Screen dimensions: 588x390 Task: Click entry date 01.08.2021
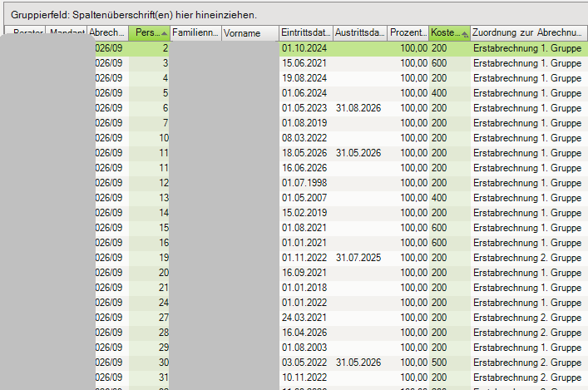click(x=304, y=228)
